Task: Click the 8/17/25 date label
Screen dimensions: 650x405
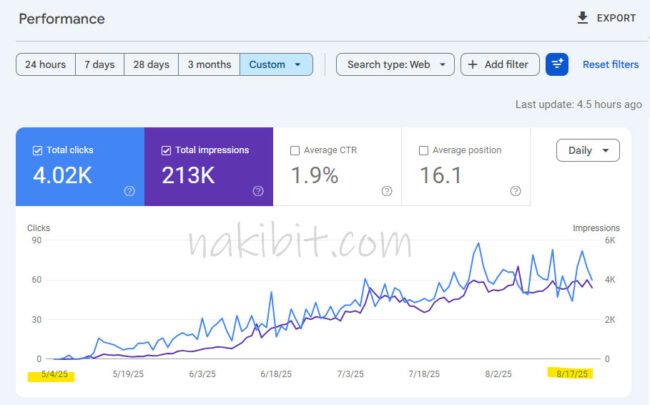Action: coord(572,374)
